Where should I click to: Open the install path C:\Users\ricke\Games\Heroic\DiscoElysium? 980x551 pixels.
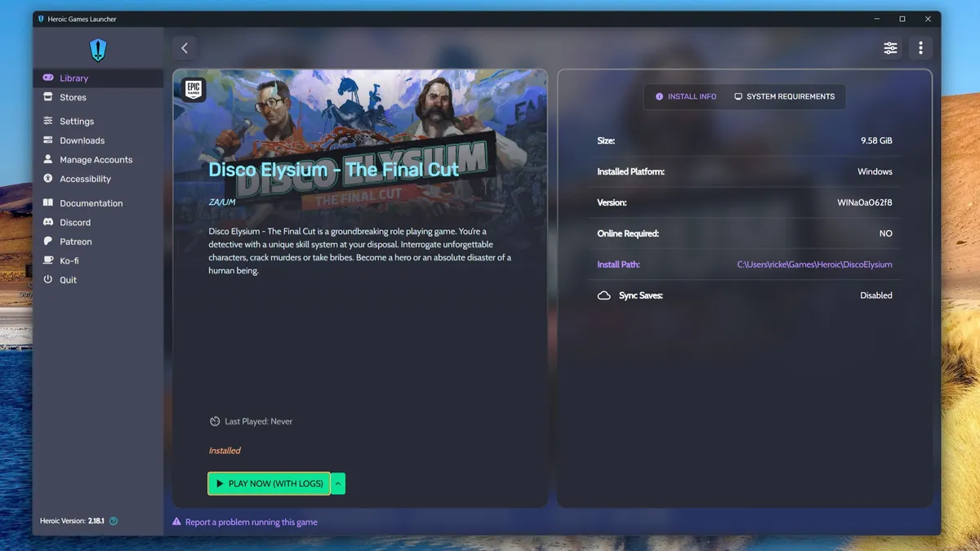[814, 264]
